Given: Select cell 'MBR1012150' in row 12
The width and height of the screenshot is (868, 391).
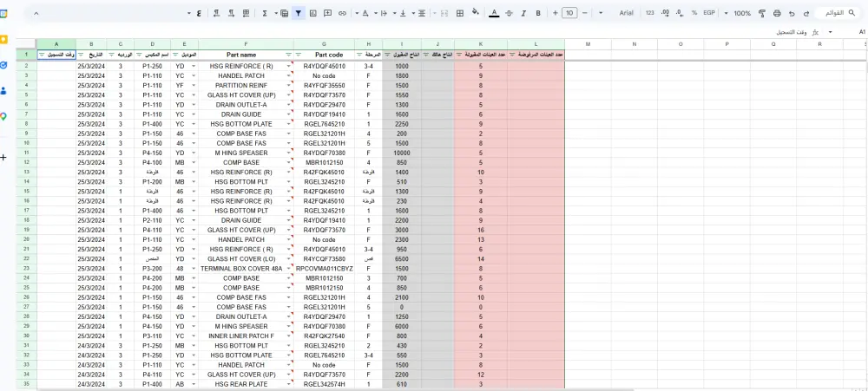Looking at the screenshot, I should pyautogui.click(x=324, y=163).
